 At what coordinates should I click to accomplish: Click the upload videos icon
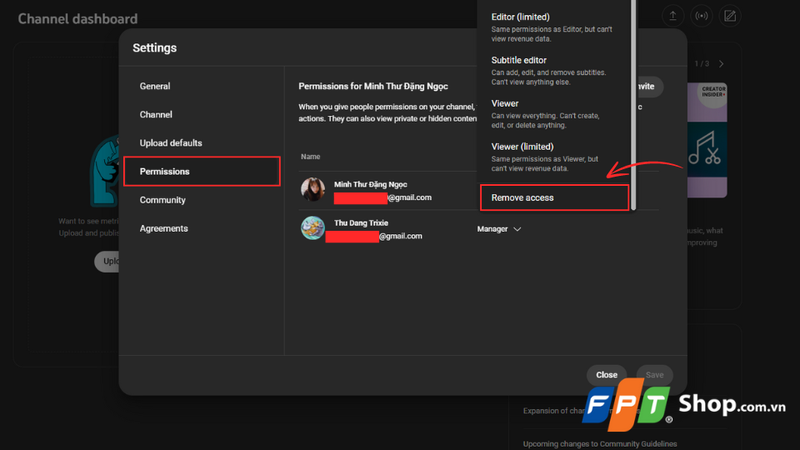tap(673, 16)
